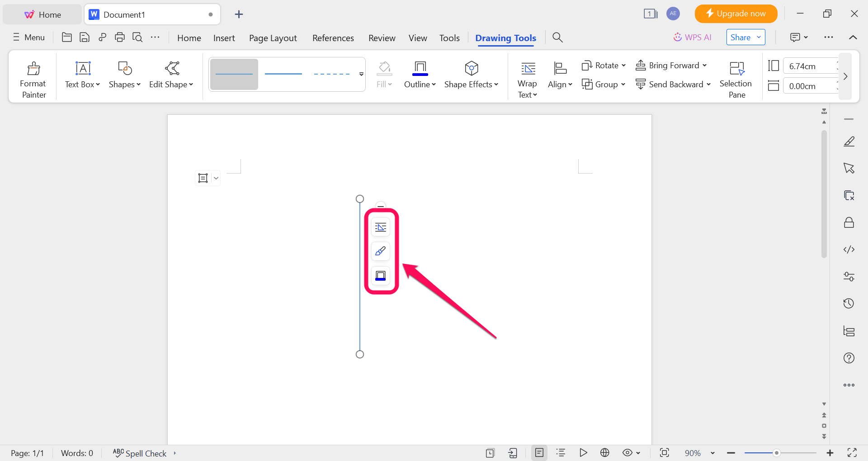Image resolution: width=868 pixels, height=461 pixels.
Task: Click the floating format brush icon
Action: click(x=381, y=251)
